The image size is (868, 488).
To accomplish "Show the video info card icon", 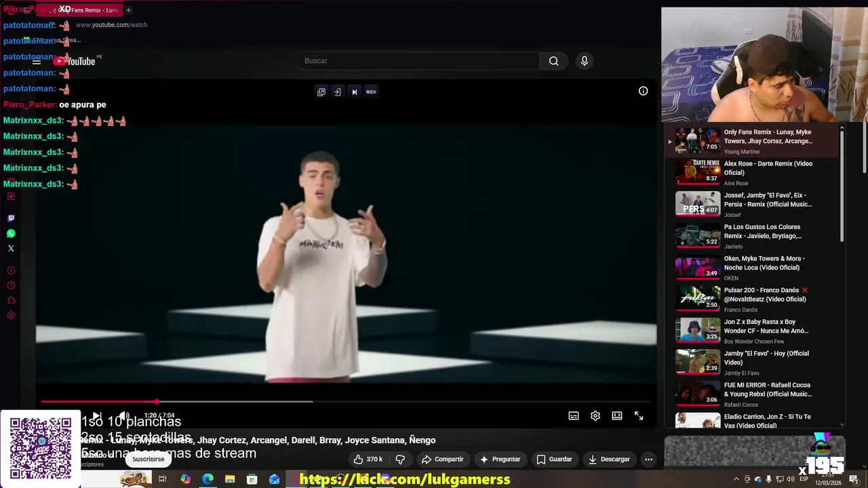I will pyautogui.click(x=643, y=91).
